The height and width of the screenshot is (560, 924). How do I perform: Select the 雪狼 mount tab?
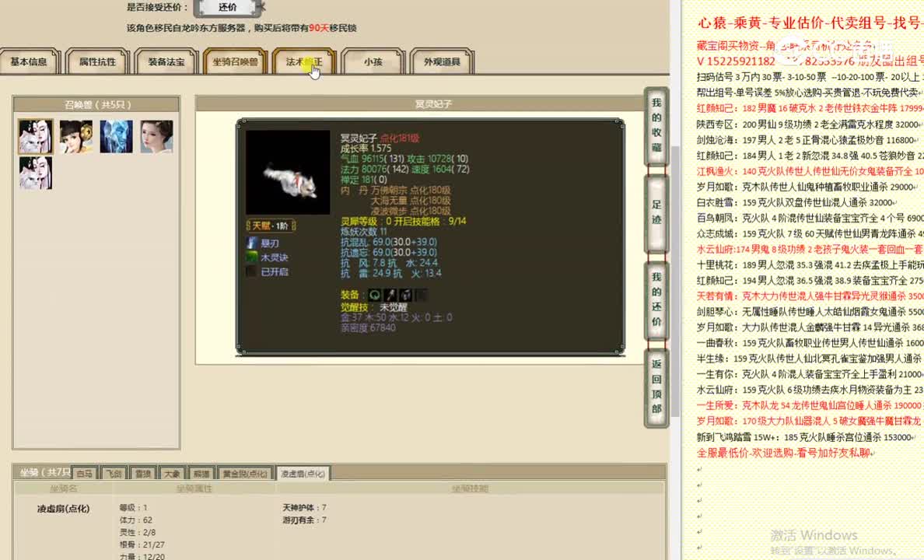(143, 474)
